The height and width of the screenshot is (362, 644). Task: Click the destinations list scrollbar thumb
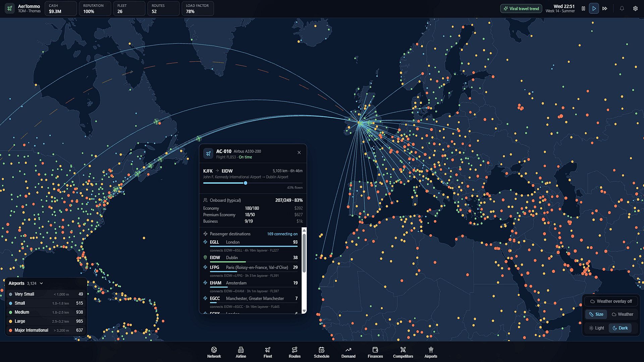coord(304,253)
